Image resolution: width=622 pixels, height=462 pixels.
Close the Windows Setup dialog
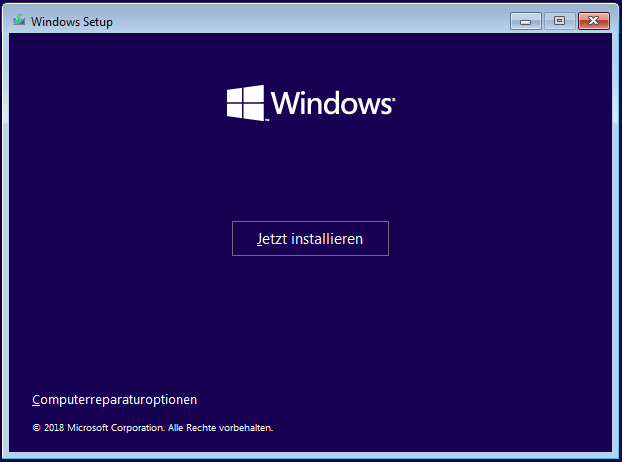(x=593, y=20)
